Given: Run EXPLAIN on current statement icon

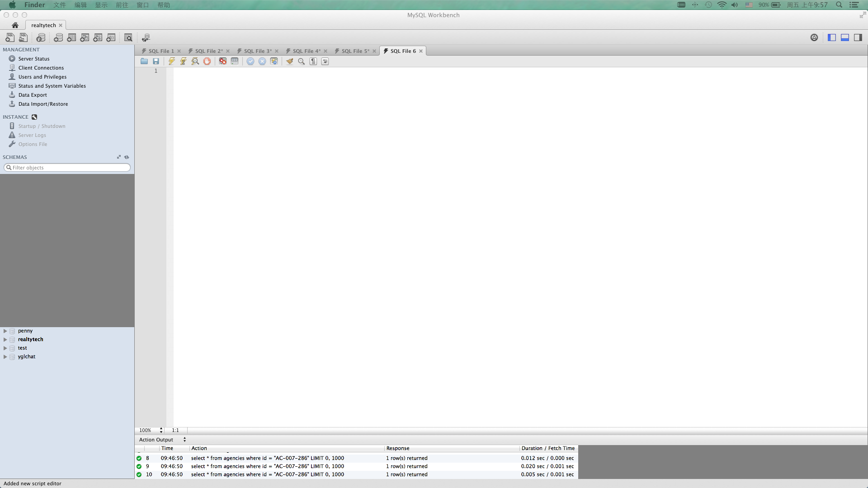Looking at the screenshot, I should coord(195,61).
